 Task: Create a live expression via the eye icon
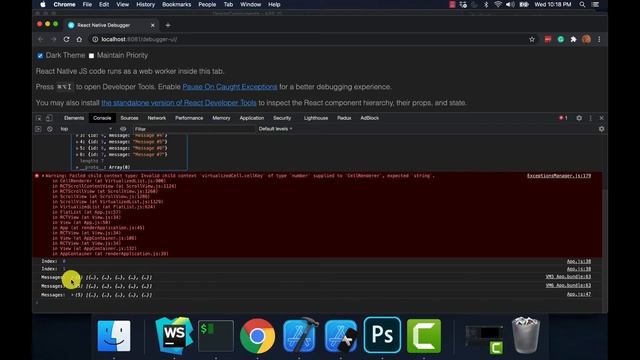coord(123,129)
